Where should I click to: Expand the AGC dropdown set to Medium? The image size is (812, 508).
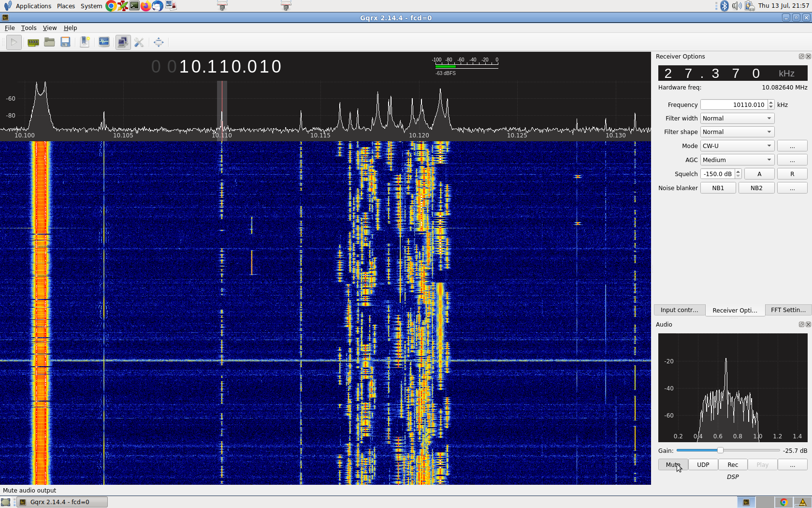(x=737, y=160)
